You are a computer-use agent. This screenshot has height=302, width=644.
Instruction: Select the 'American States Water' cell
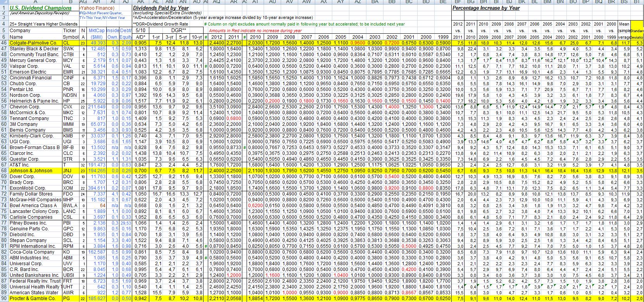[x=35, y=293]
